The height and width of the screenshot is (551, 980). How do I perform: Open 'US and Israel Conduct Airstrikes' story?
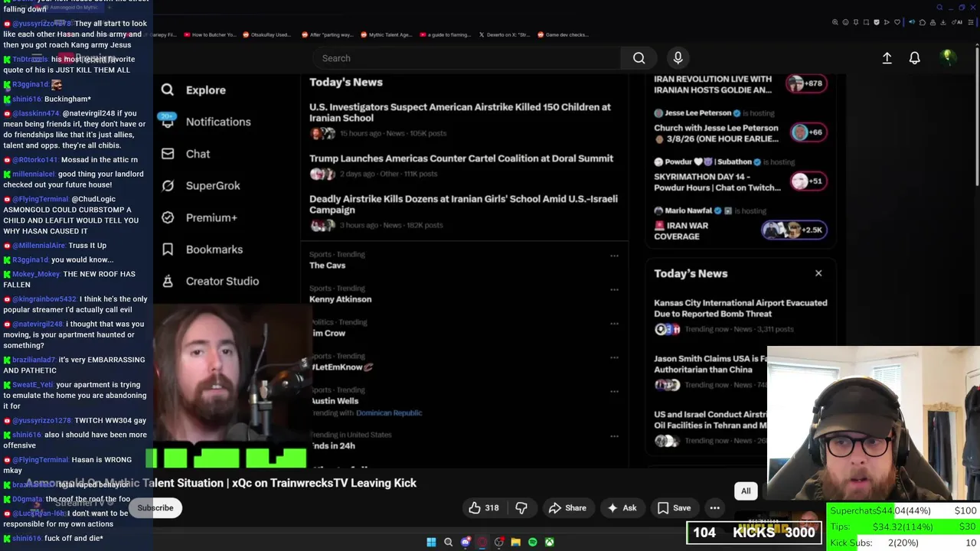click(710, 420)
